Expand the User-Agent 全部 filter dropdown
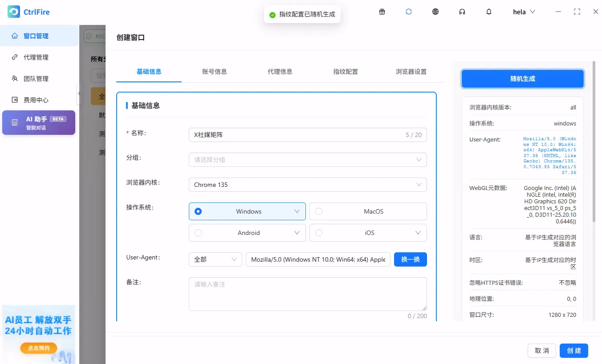This screenshot has width=602, height=364. 215,259
